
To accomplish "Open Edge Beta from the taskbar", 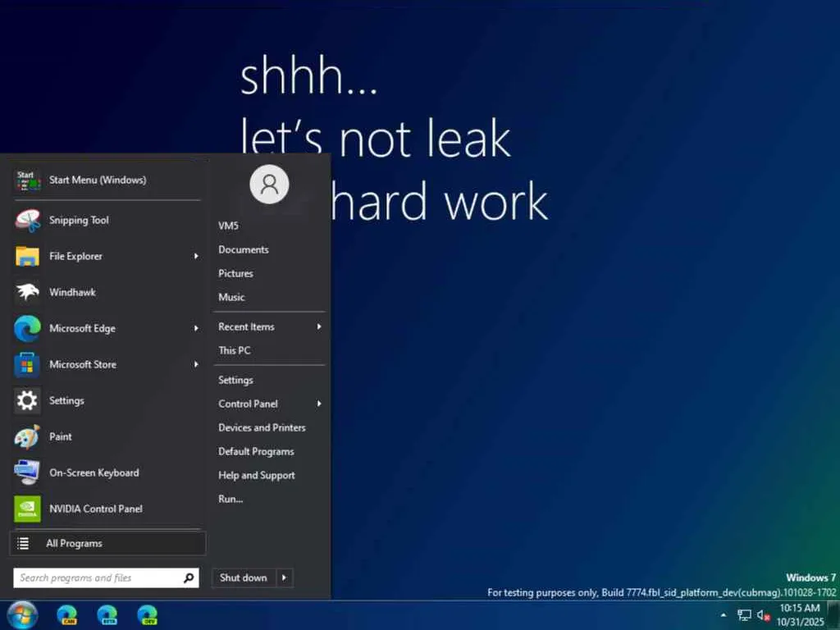I will tap(107, 614).
